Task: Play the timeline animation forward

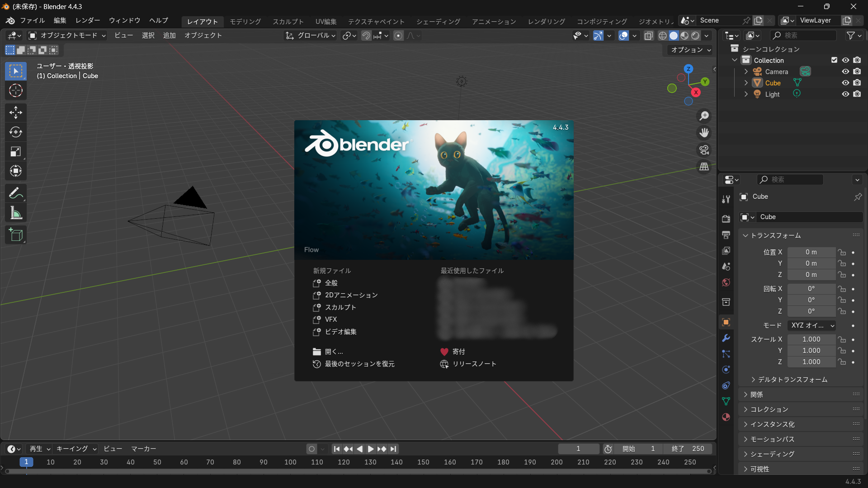Action: point(371,449)
